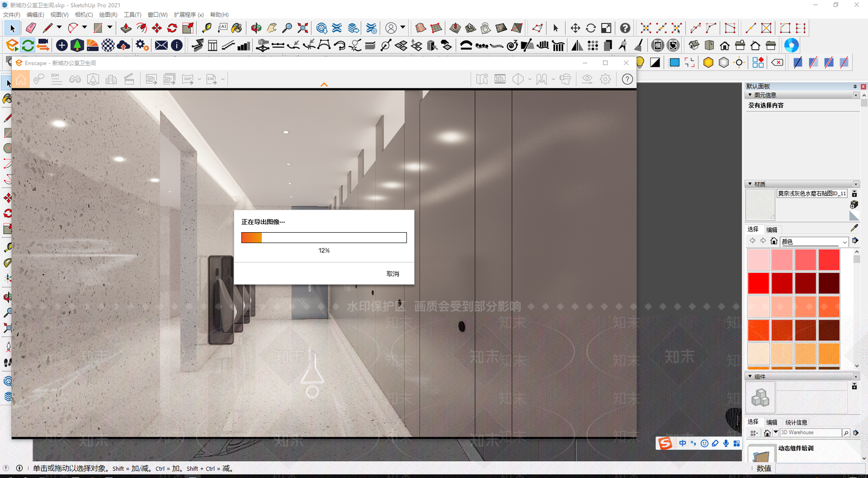Turn on Enscape live updates (green arrows)
868x478 pixels.
(28, 46)
